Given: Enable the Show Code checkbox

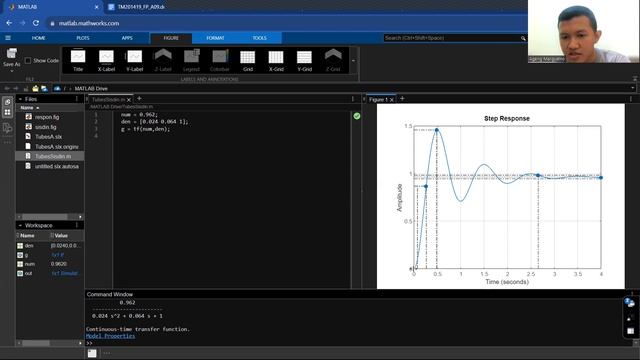Looking at the screenshot, I should (28, 60).
